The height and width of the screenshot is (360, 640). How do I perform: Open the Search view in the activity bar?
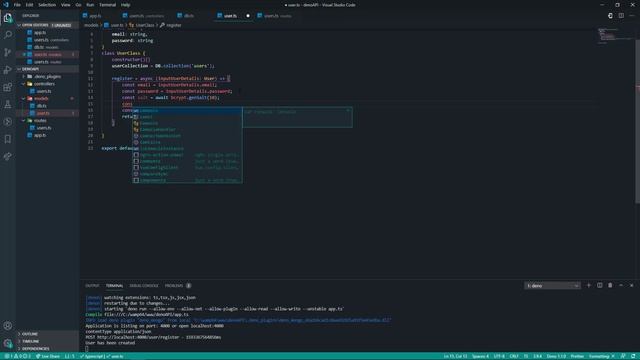click(8, 35)
